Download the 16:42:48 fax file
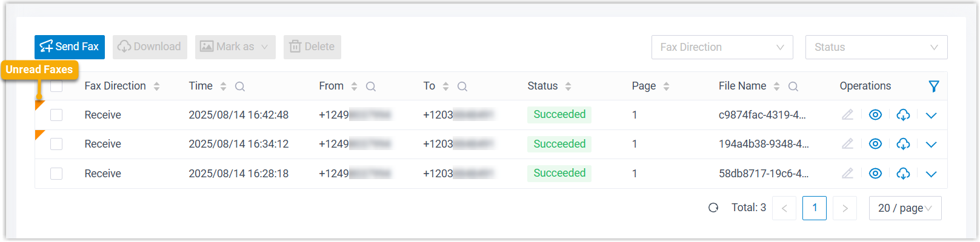 click(903, 115)
